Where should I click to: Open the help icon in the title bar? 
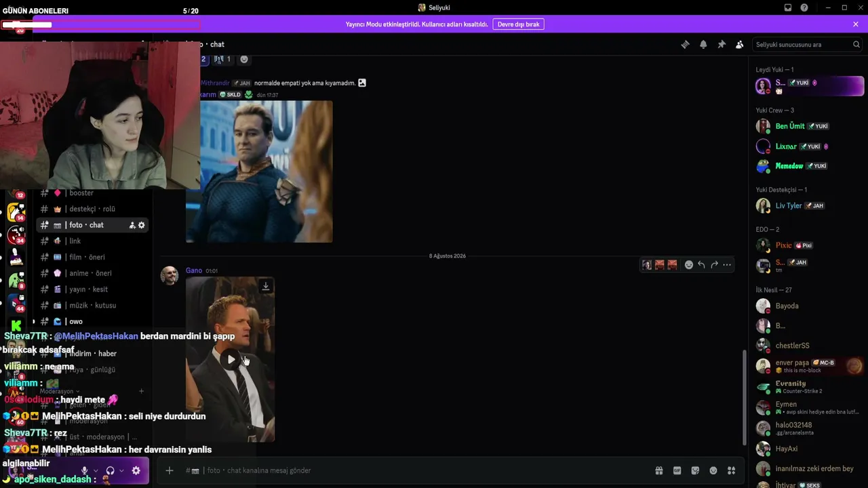(804, 7)
